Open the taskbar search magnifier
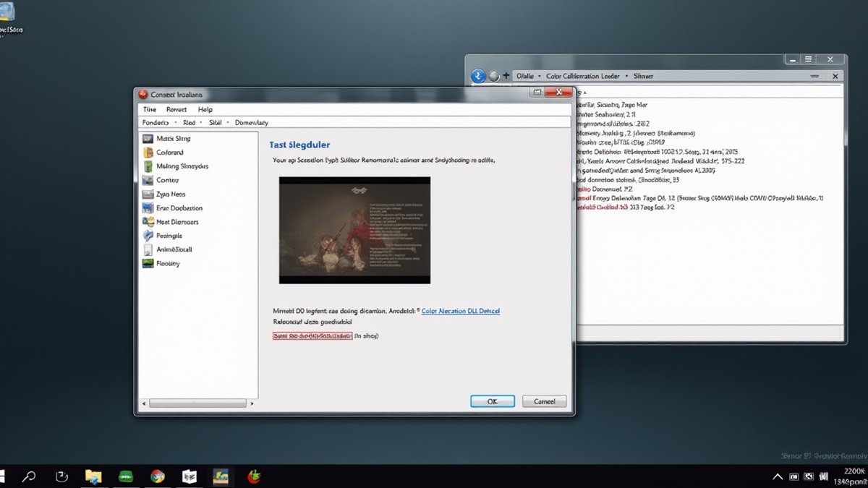 coord(29,476)
